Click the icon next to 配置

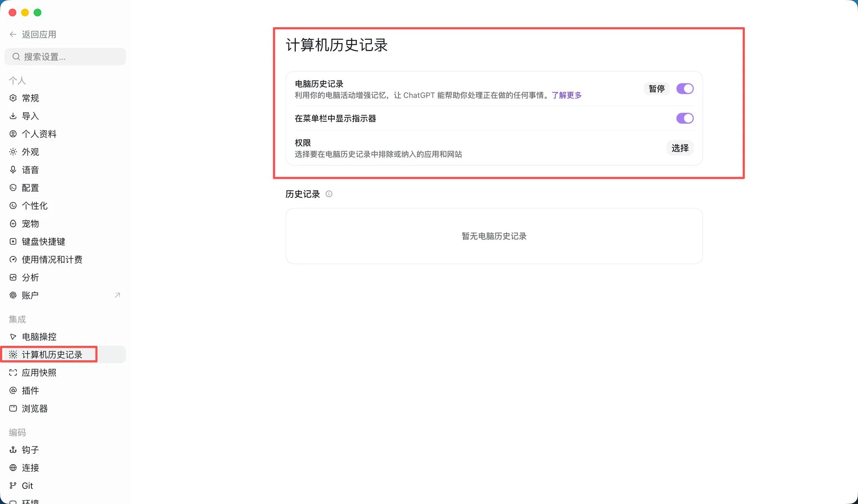pyautogui.click(x=13, y=188)
